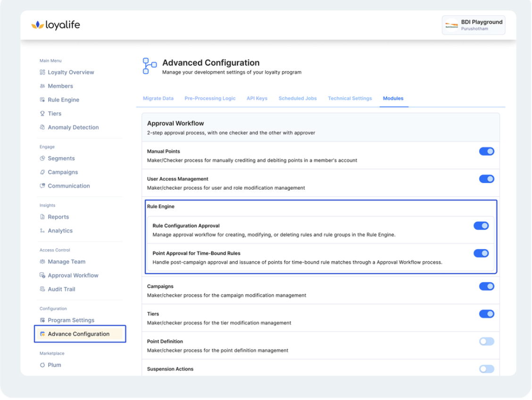This screenshot has width=532, height=400.
Task: Open the Scheduled Jobs tab
Action: (x=298, y=99)
